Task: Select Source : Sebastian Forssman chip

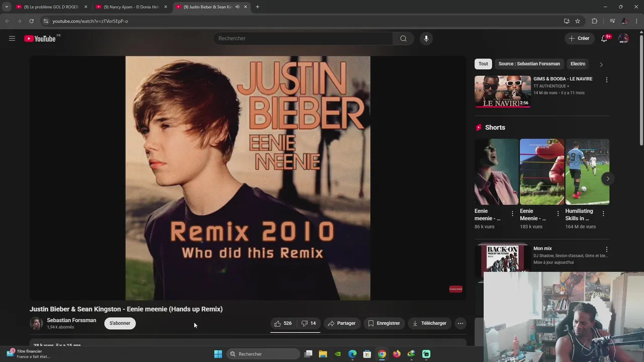Action: click(529, 64)
